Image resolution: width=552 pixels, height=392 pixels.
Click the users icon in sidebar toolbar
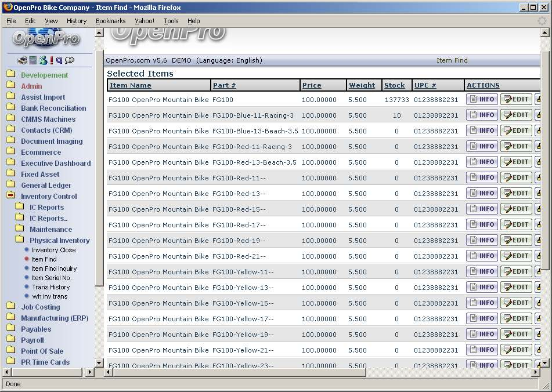point(42,60)
